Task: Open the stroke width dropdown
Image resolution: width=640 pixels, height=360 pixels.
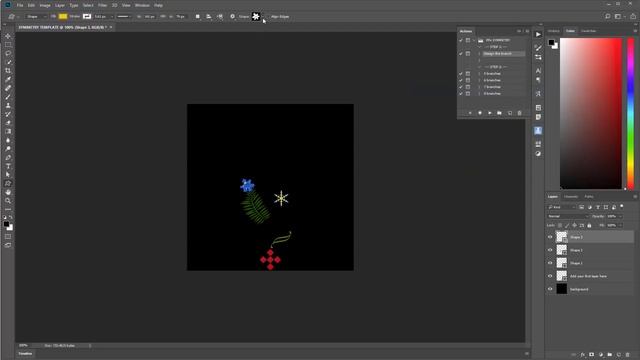Action: pyautogui.click(x=112, y=17)
